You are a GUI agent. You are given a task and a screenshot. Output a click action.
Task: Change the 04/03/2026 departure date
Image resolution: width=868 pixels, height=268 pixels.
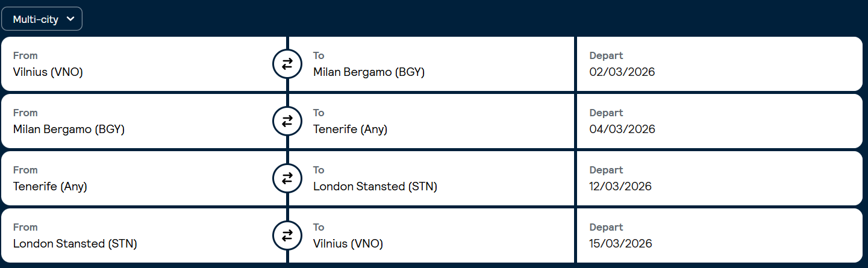(x=622, y=129)
